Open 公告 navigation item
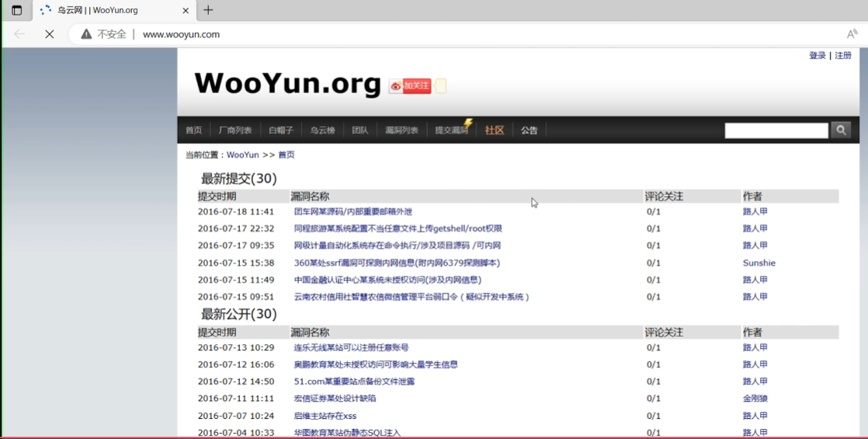 click(529, 131)
